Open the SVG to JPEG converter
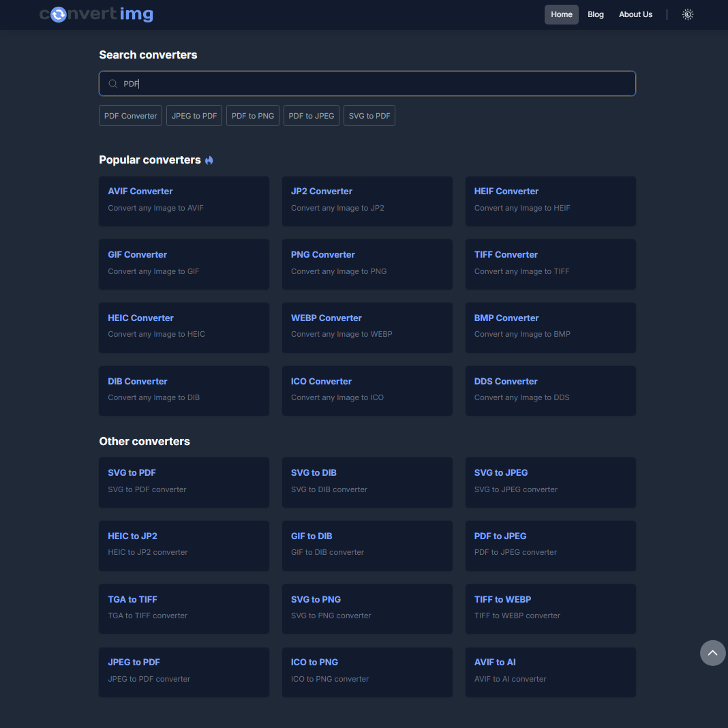This screenshot has height=728, width=728. [550, 483]
